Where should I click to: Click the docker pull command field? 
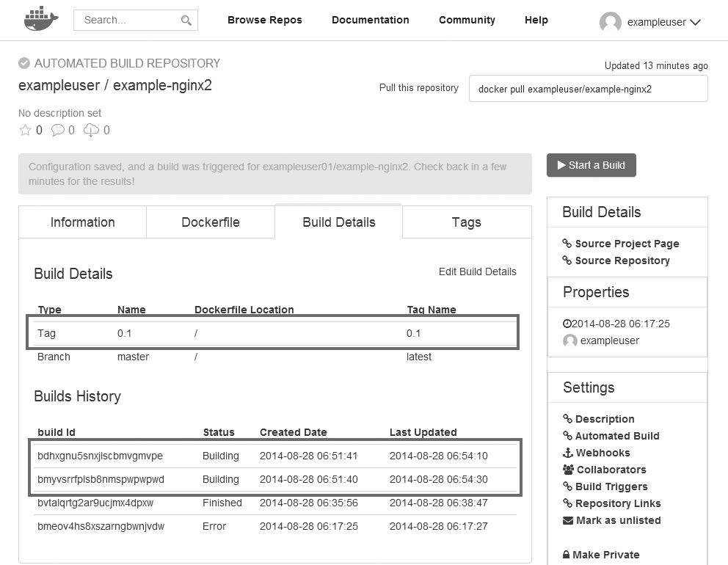[x=588, y=89]
